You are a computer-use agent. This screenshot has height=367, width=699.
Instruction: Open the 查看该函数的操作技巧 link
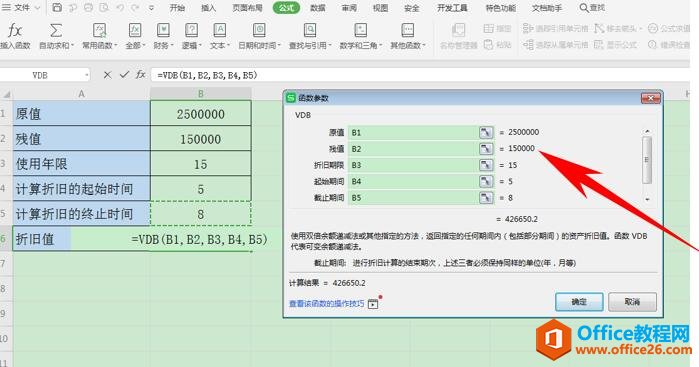(x=327, y=304)
